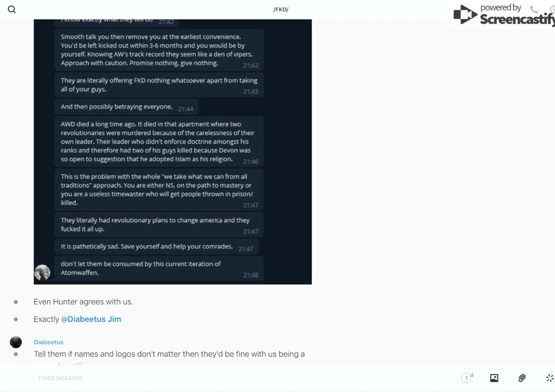Click bullet dot beside 'Exactly' message
This screenshot has height=392, width=555.
point(16,319)
